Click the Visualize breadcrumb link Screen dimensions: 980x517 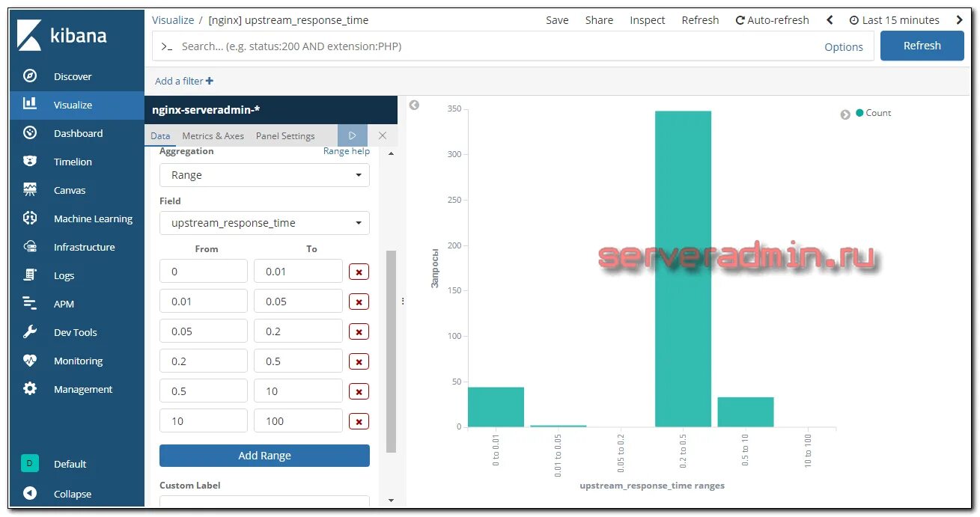pyautogui.click(x=173, y=20)
